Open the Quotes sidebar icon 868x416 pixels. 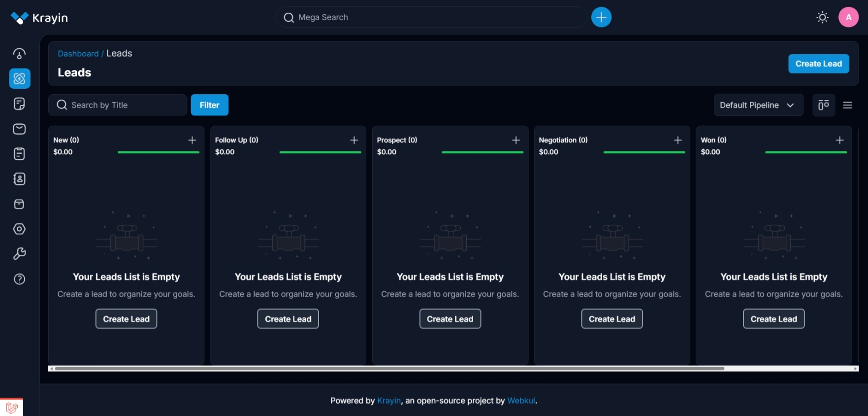(19, 104)
